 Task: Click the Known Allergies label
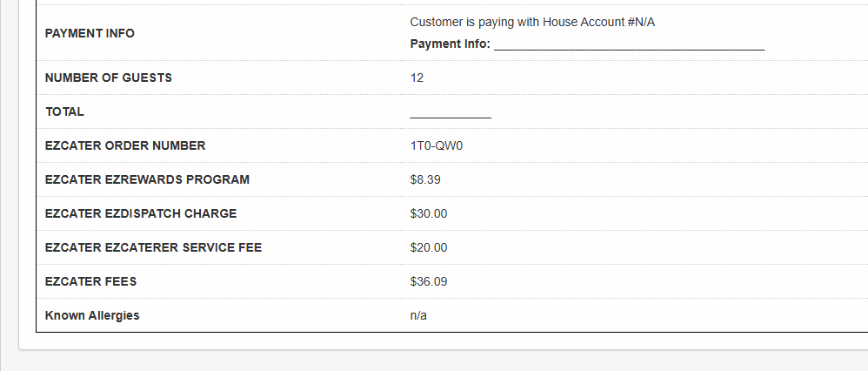(92, 315)
